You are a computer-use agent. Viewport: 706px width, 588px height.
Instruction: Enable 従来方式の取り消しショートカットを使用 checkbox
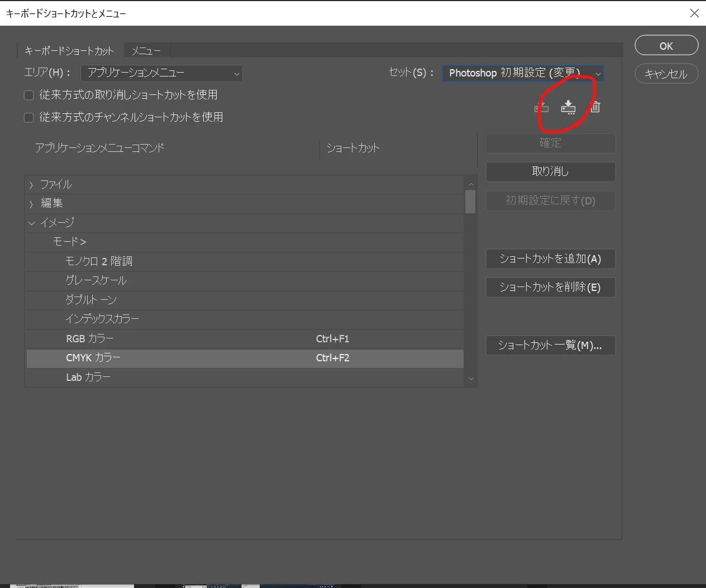pos(29,95)
